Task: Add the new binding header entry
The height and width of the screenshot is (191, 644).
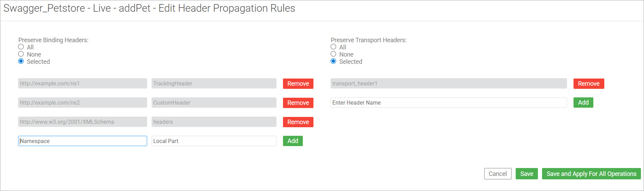Action: (293, 141)
